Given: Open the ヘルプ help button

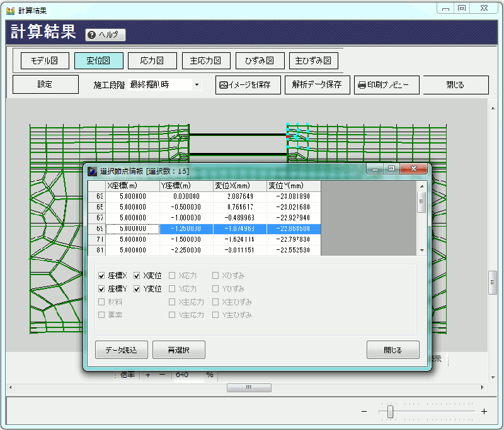Looking at the screenshot, I should [x=105, y=35].
